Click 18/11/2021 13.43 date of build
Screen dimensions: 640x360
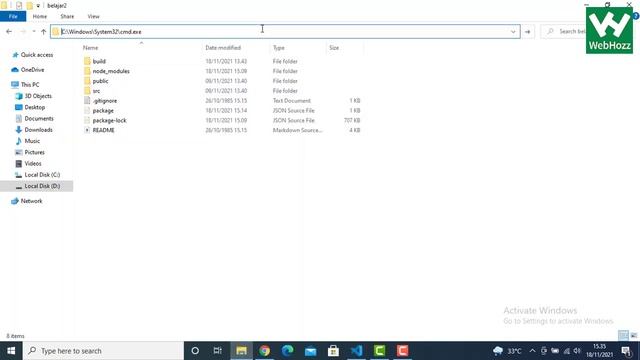pos(226,61)
